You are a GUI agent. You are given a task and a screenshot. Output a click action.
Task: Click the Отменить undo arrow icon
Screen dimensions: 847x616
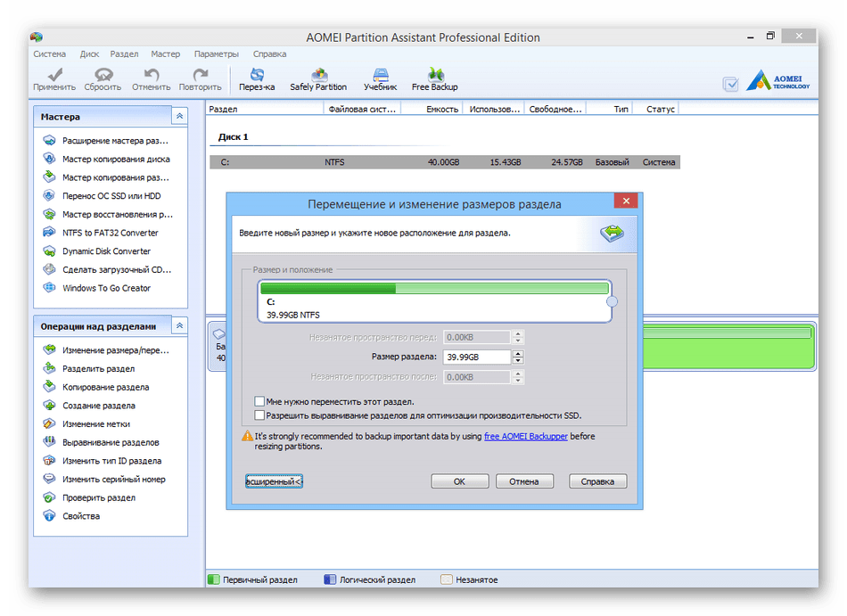click(x=152, y=74)
